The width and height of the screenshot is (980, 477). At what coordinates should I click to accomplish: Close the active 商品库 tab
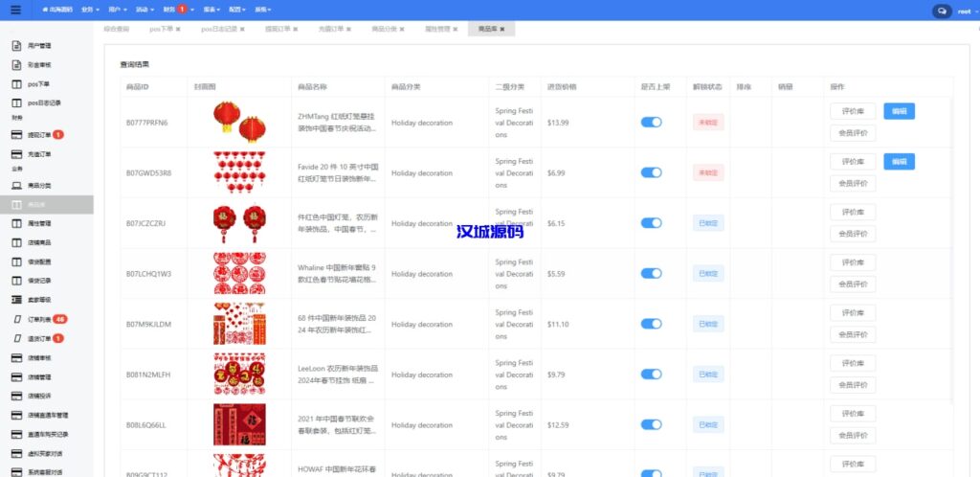coord(501,29)
